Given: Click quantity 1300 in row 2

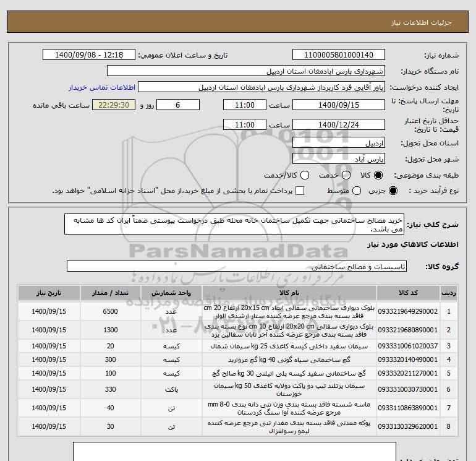Looking at the screenshot, I should [x=110, y=330].
